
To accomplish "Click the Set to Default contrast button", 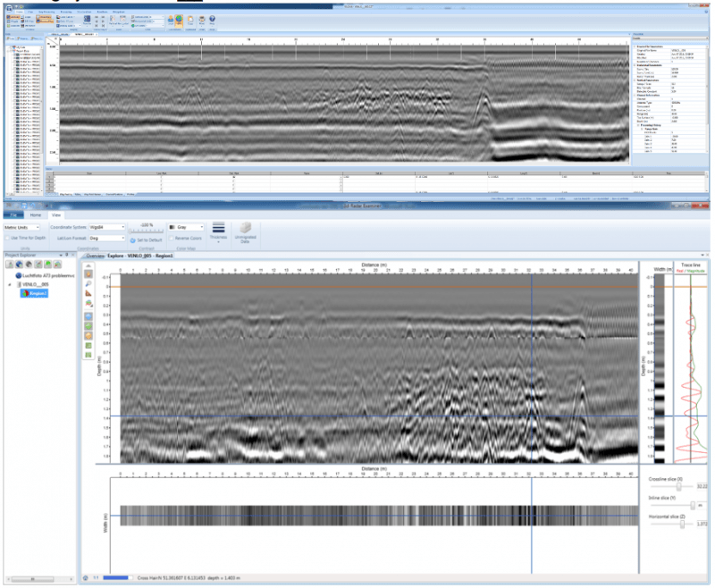I will pos(147,240).
